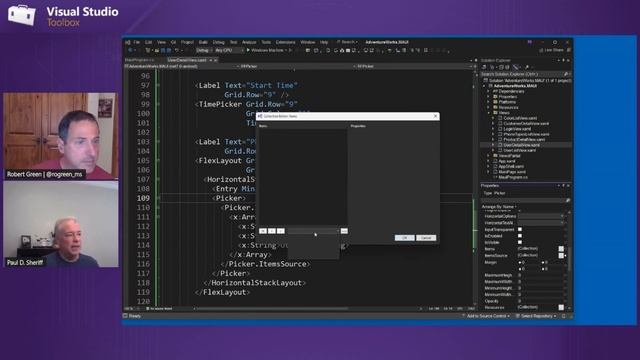
Task: Select MauiProgram.cs in Solution Explorer
Action: click(x=513, y=177)
